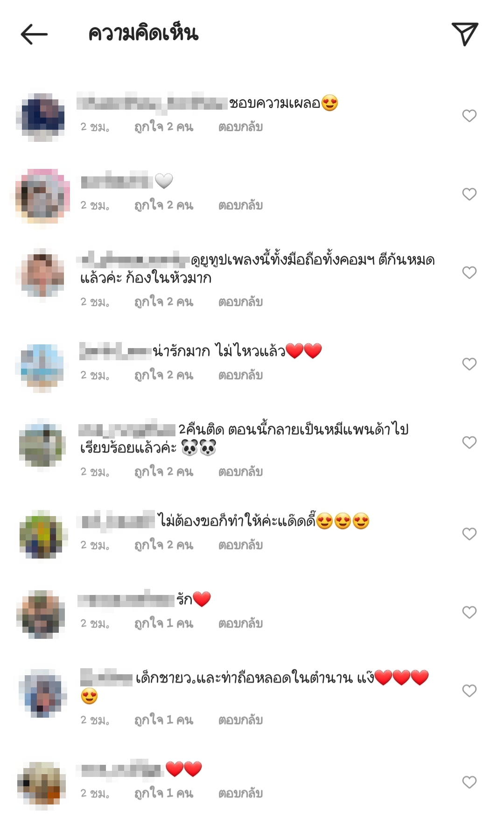
Task: Open avatar of the last commenter
Action: click(41, 784)
